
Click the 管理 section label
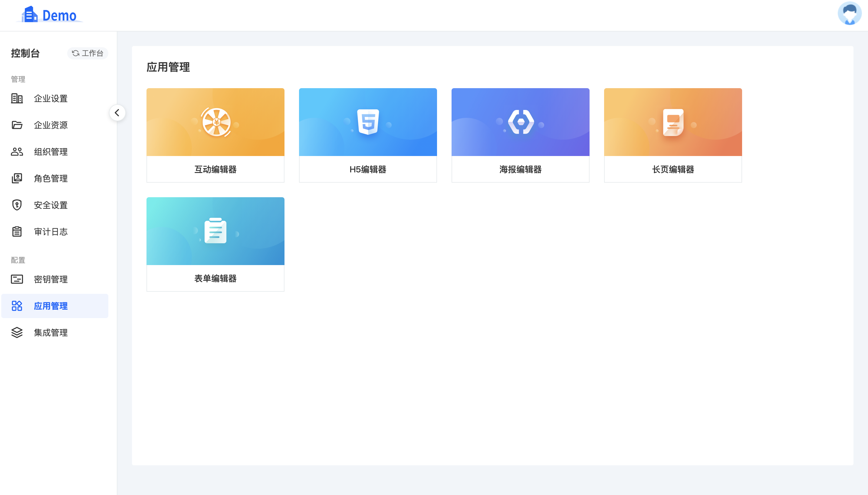(x=18, y=79)
